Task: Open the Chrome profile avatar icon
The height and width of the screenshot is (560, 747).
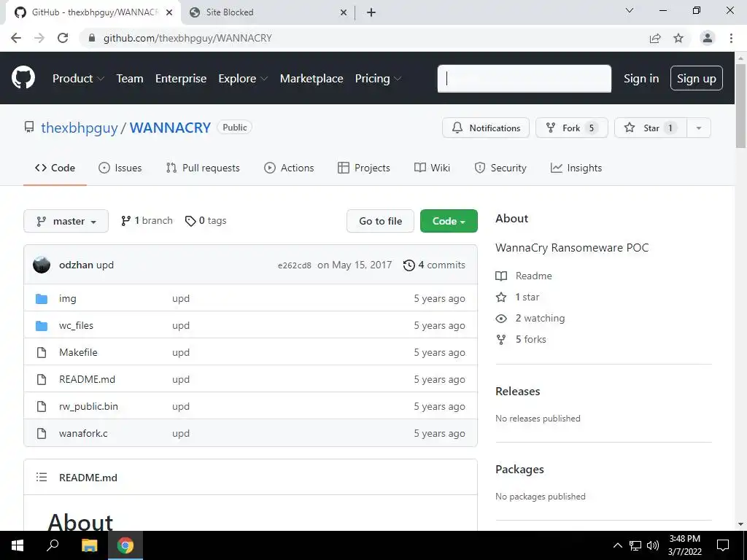Action: [x=708, y=38]
